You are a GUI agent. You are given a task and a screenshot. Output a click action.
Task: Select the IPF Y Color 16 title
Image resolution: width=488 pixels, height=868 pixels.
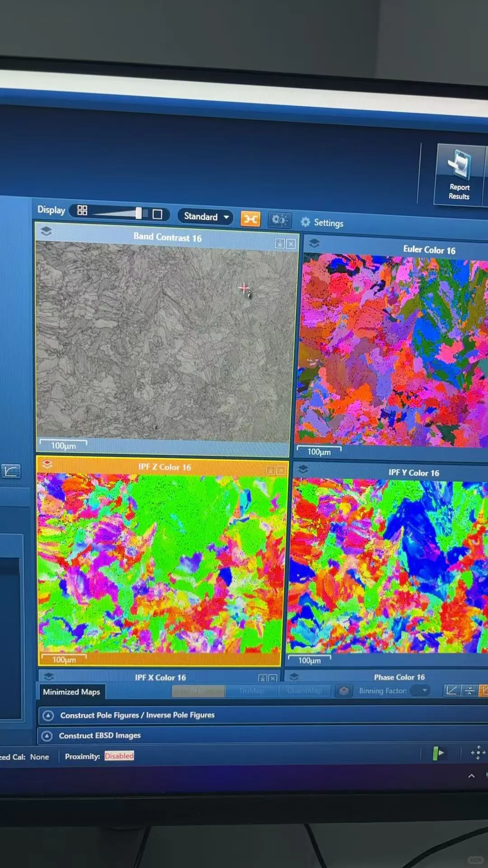pos(413,473)
